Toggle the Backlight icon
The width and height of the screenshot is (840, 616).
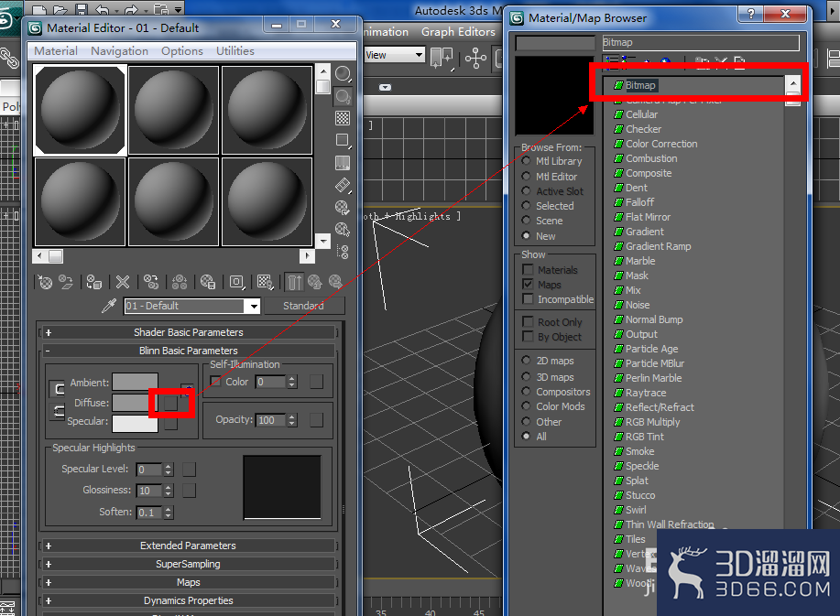coord(343,96)
